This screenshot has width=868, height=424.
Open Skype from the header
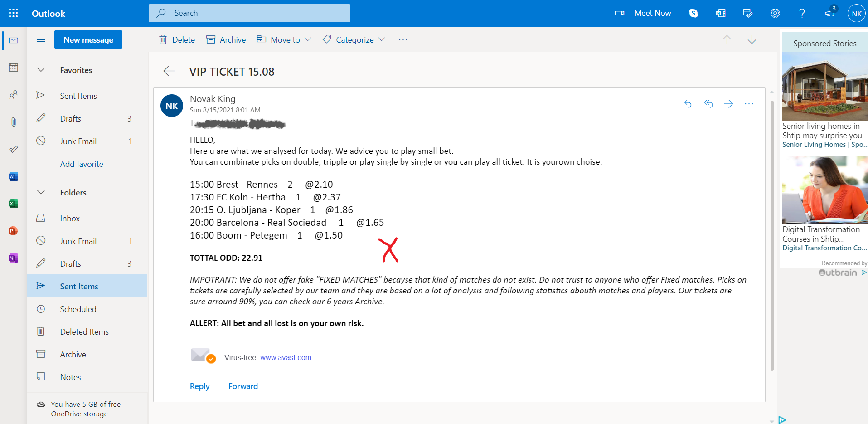pyautogui.click(x=693, y=13)
